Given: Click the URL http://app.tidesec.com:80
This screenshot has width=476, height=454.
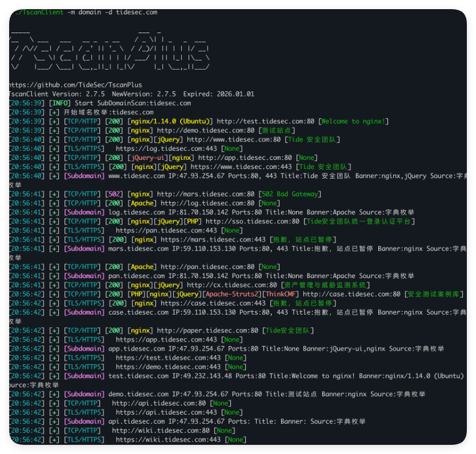Looking at the screenshot, I should (245, 158).
